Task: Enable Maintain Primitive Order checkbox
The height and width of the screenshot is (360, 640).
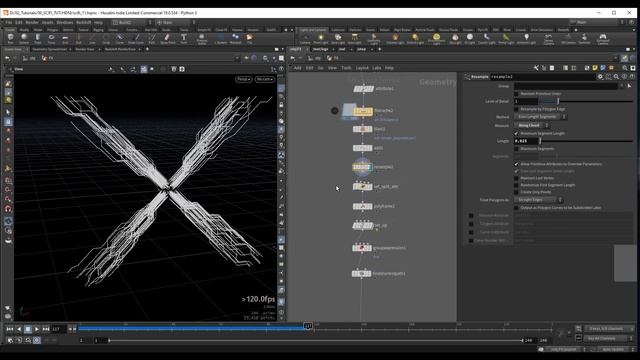Action: [x=516, y=93]
